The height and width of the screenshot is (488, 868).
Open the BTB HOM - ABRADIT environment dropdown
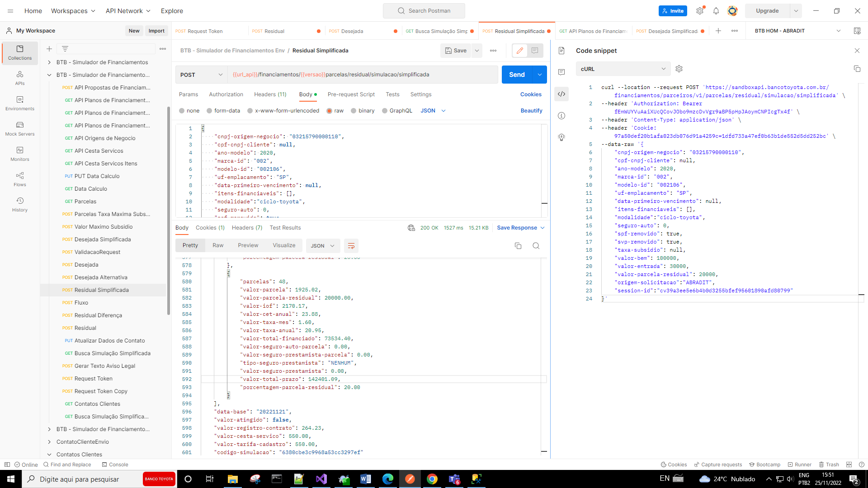coord(797,31)
